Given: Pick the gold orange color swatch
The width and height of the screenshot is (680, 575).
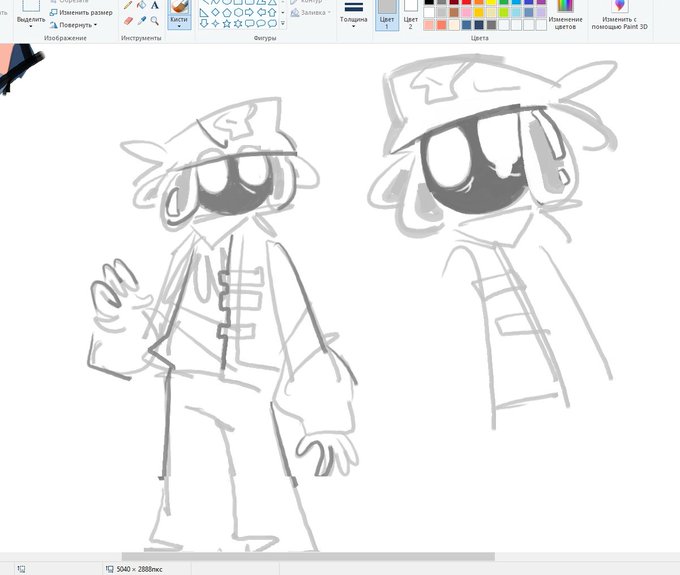Looking at the screenshot, I should point(479,13).
